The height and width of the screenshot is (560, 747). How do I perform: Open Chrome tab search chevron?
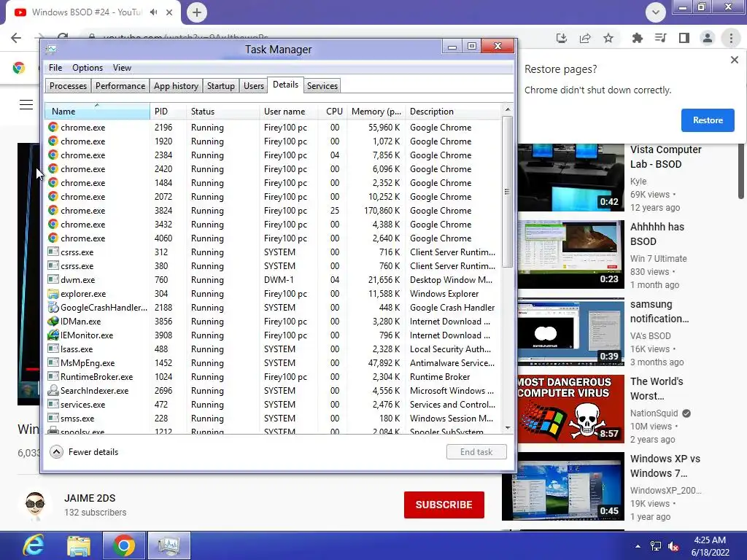coord(656,12)
